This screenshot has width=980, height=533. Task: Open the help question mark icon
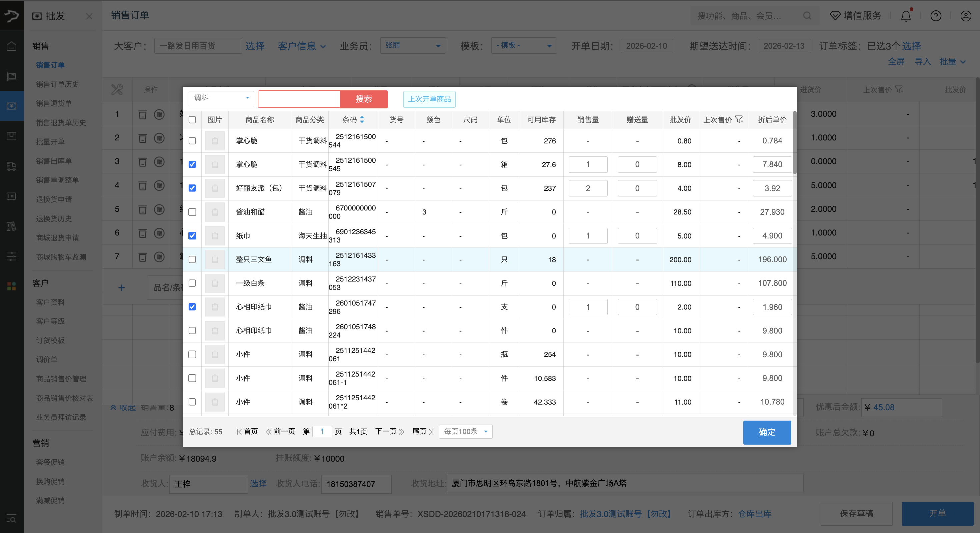pos(935,16)
